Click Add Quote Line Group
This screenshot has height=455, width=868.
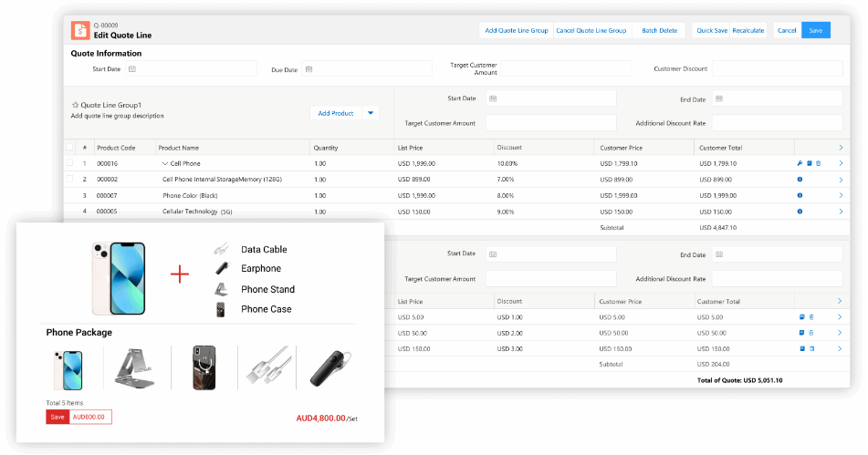click(516, 30)
